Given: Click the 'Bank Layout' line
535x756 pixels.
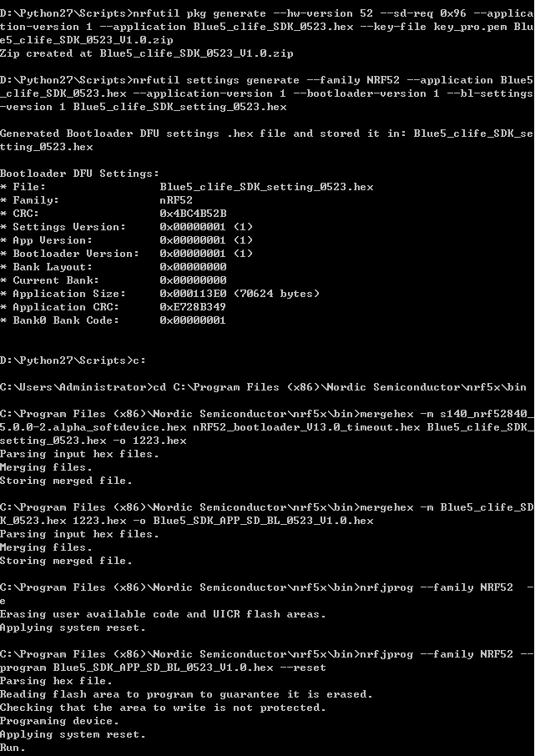Looking at the screenshot, I should [113, 267].
